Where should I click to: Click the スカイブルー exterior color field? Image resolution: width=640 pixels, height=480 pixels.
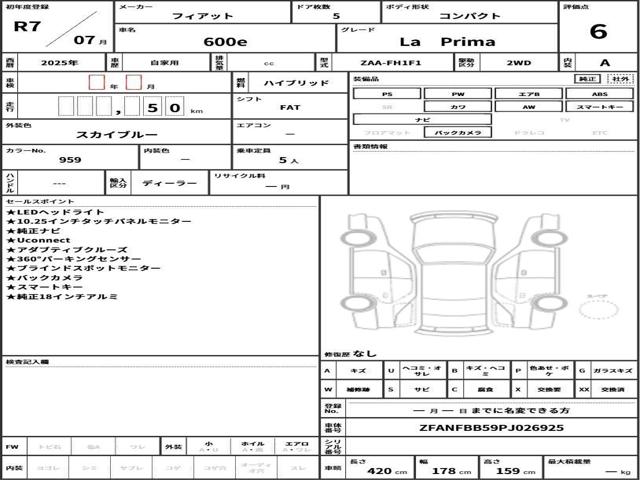point(116,131)
